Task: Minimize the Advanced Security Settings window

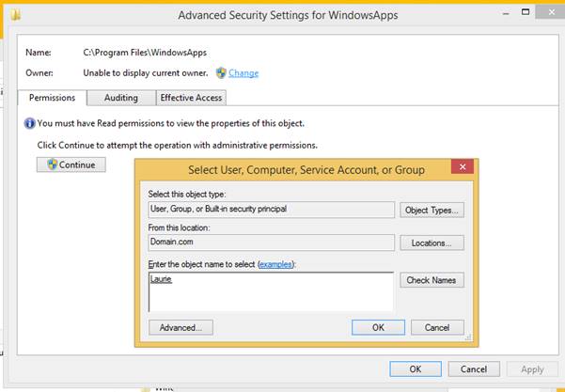Action: tap(507, 14)
